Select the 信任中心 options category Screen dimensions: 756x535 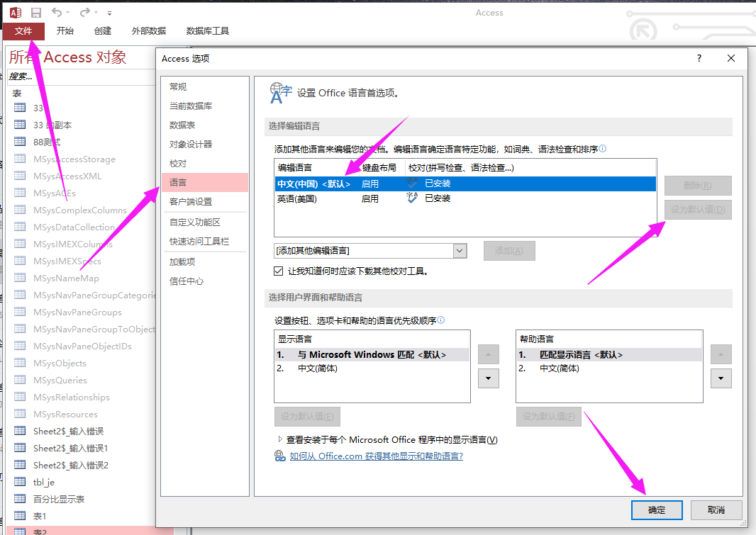(204, 281)
